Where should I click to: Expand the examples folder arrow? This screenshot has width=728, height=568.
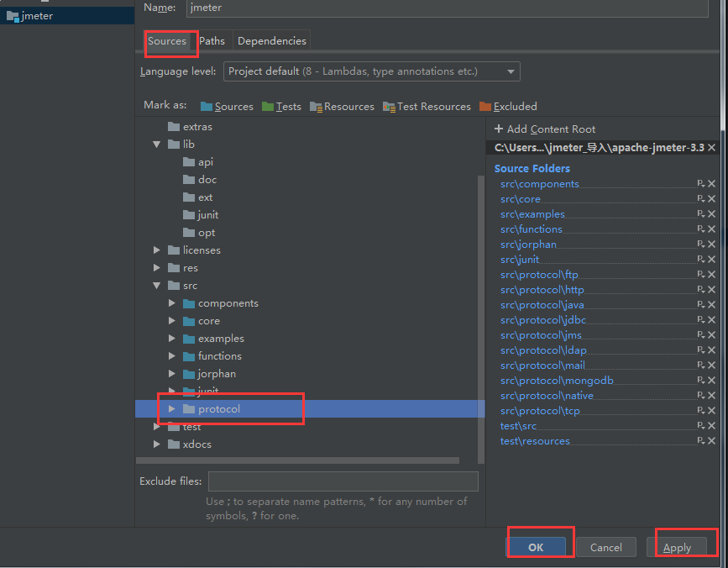tap(172, 339)
